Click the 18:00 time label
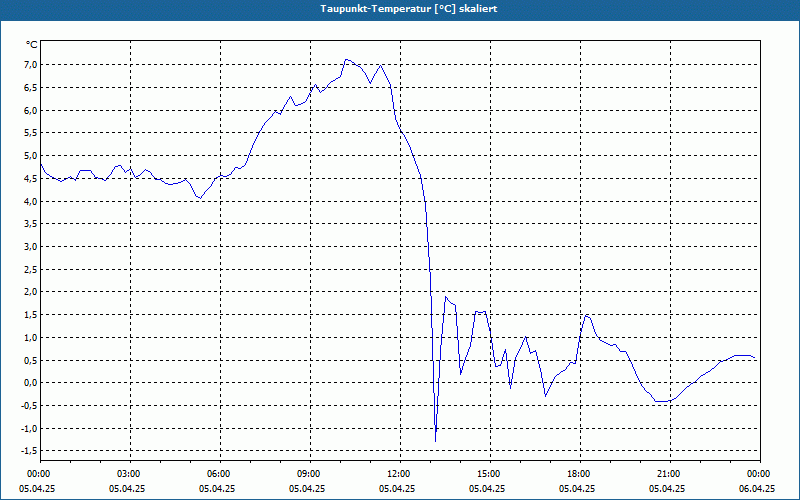 point(580,474)
